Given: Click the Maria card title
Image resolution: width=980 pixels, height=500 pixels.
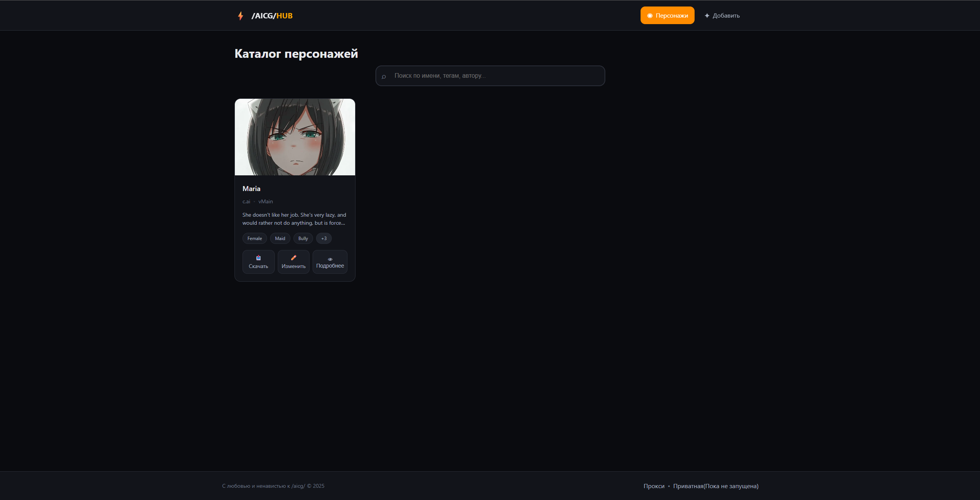Looking at the screenshot, I should [x=251, y=189].
